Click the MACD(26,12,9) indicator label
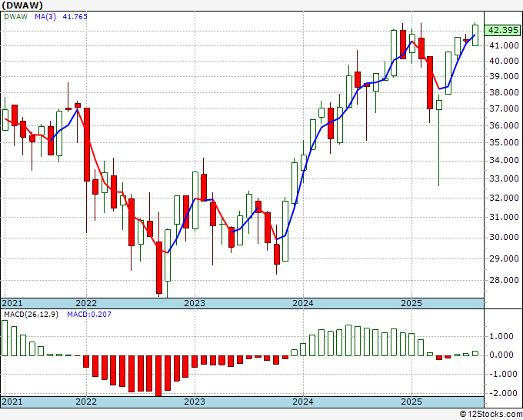 pyautogui.click(x=31, y=315)
